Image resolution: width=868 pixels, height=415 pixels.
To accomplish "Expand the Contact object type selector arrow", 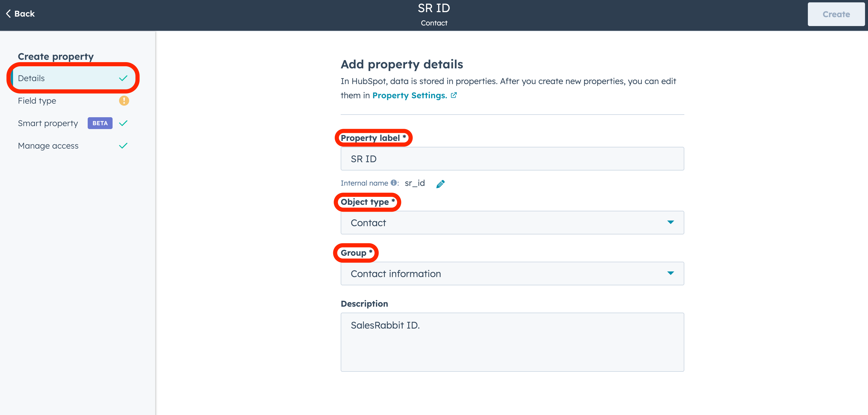I will (671, 223).
